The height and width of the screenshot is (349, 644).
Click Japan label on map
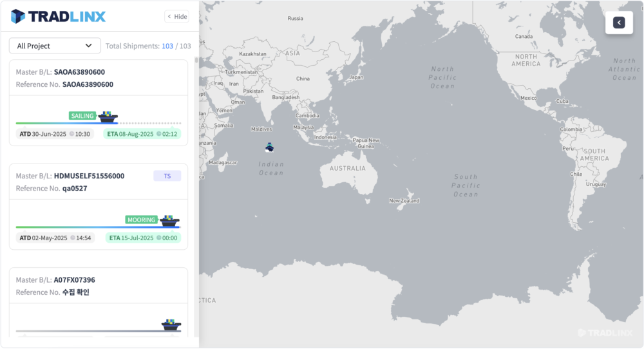(356, 77)
